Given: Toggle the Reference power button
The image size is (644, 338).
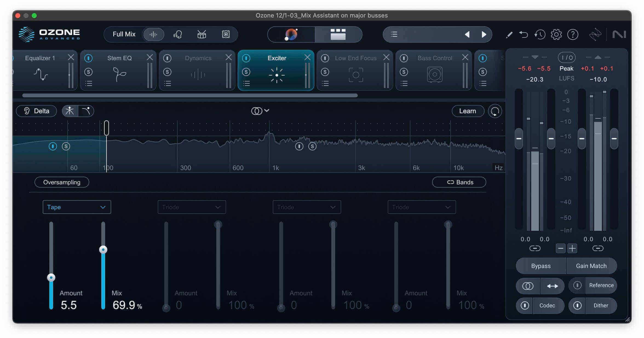Looking at the screenshot, I should (x=577, y=285).
